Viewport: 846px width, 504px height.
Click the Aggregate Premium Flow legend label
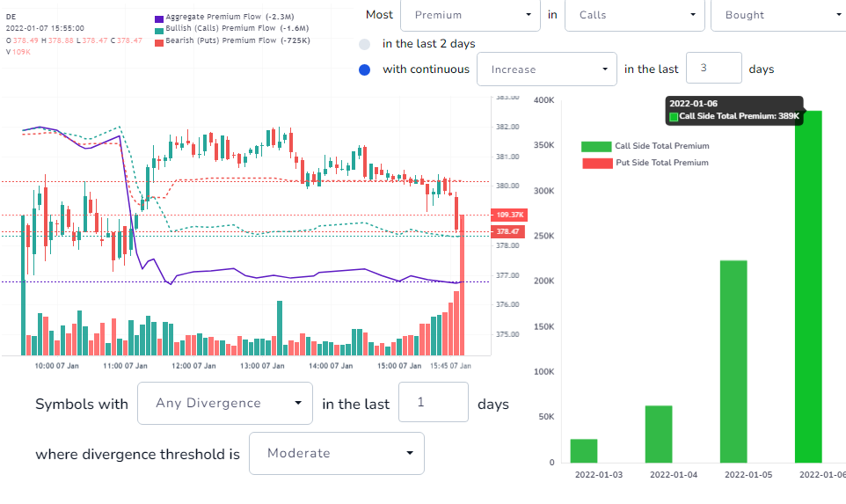[230, 17]
